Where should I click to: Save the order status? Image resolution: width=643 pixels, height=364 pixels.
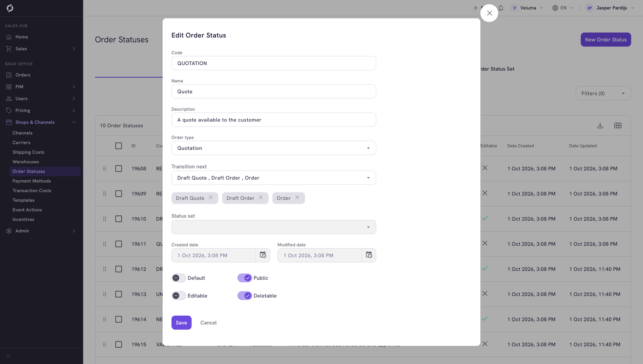(x=181, y=323)
